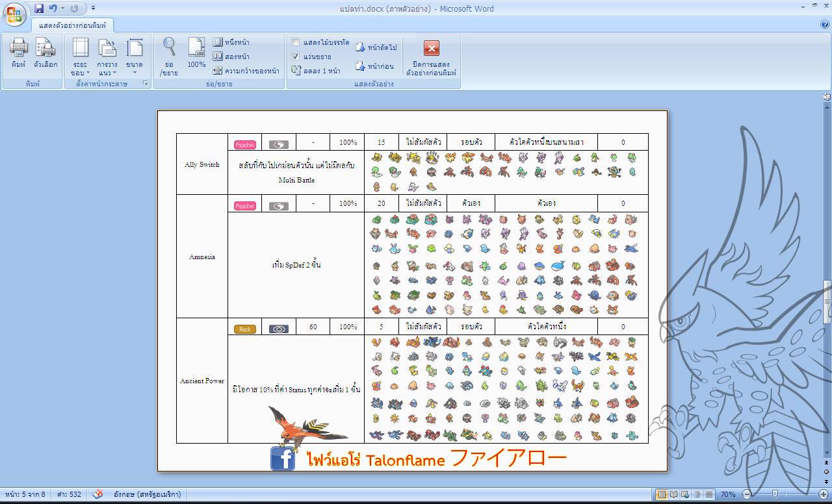The width and height of the screenshot is (832, 504).
Task: Open Word Help question mark icon
Action: (x=825, y=24)
